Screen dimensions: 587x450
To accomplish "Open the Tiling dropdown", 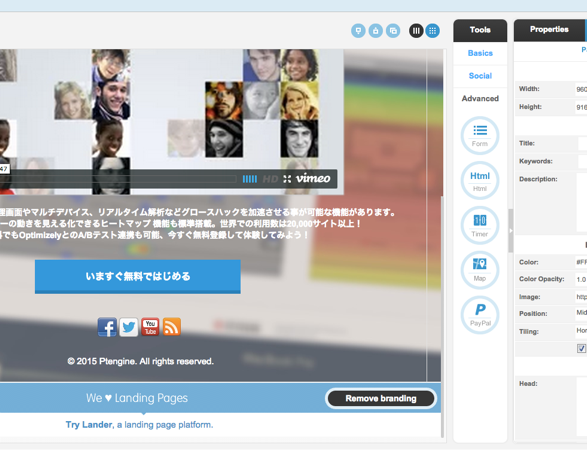I will click(581, 331).
